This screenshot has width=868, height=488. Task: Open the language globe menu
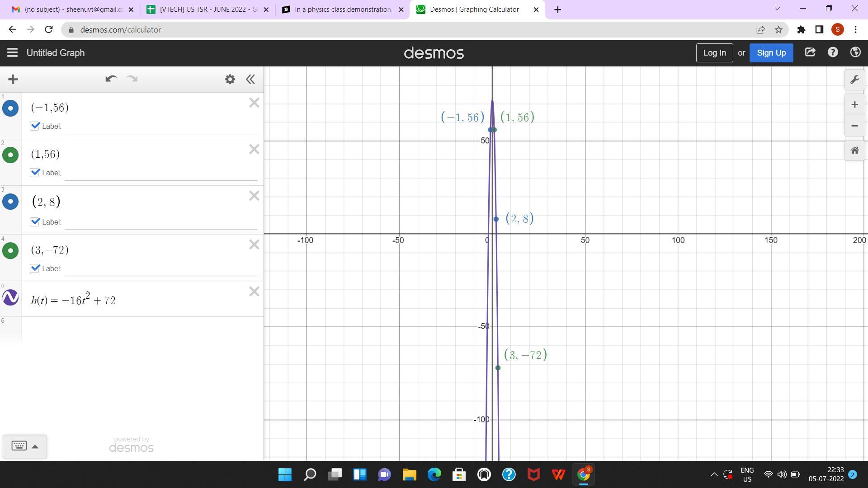click(x=855, y=52)
